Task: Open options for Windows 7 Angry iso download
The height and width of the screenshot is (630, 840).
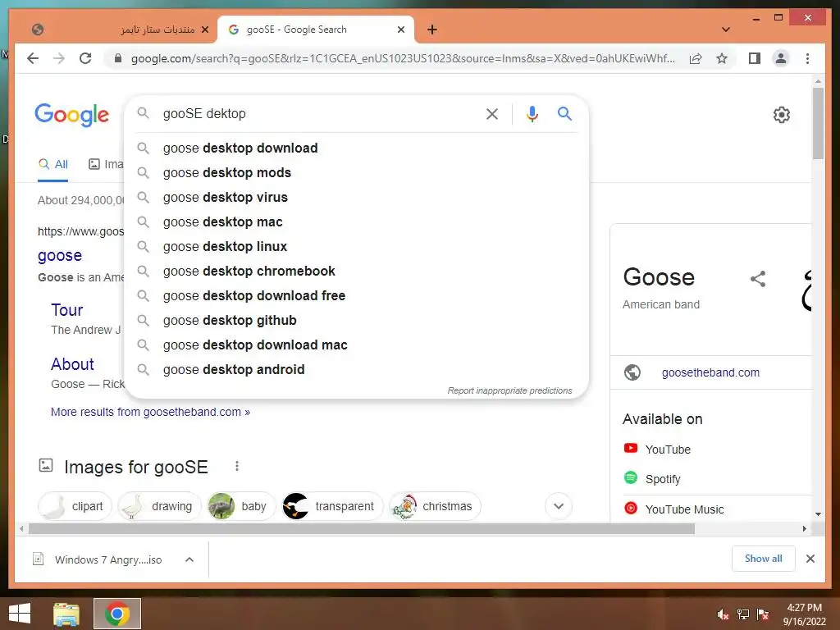Action: click(x=189, y=559)
